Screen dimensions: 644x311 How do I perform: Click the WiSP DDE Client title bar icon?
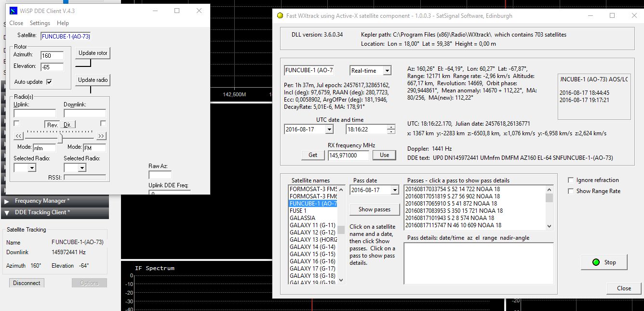[x=13, y=11]
